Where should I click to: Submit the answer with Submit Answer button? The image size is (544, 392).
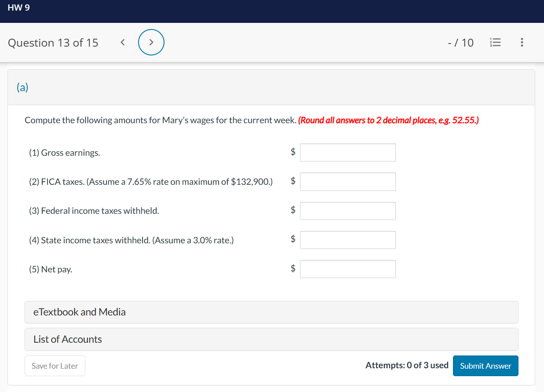pyautogui.click(x=486, y=366)
